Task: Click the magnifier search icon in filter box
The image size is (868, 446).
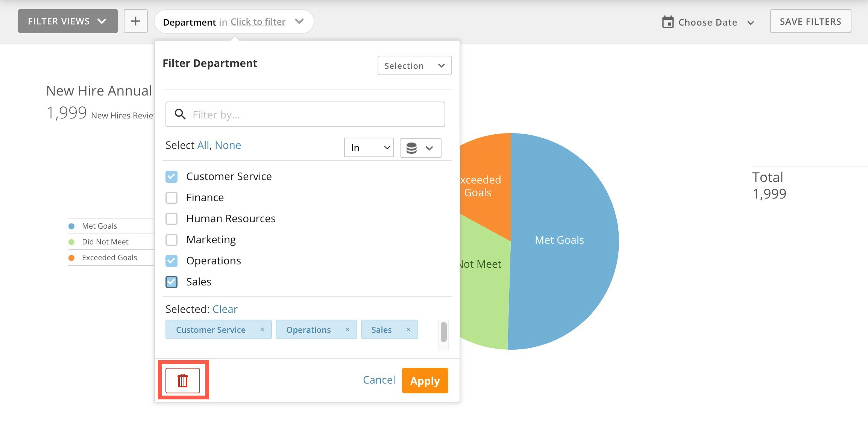Action: 180,114
